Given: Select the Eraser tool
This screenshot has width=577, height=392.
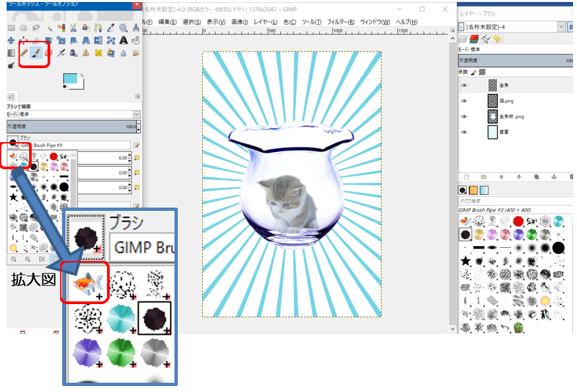Looking at the screenshot, I should coord(48,53).
